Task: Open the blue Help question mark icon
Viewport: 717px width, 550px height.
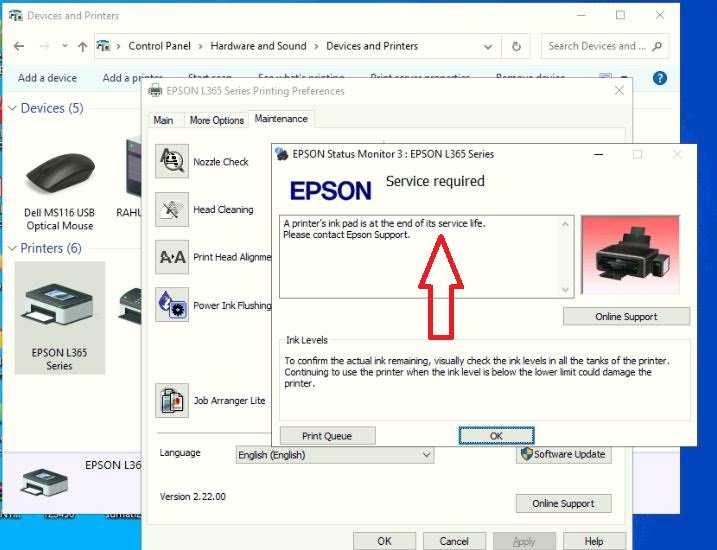Action: point(659,78)
